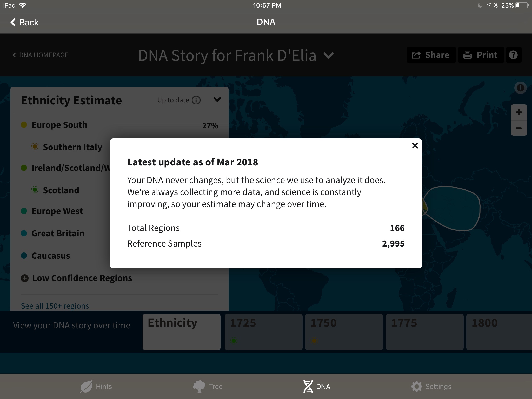Image resolution: width=532 pixels, height=399 pixels.
Task: Zoom out on the map
Action: pyautogui.click(x=519, y=128)
